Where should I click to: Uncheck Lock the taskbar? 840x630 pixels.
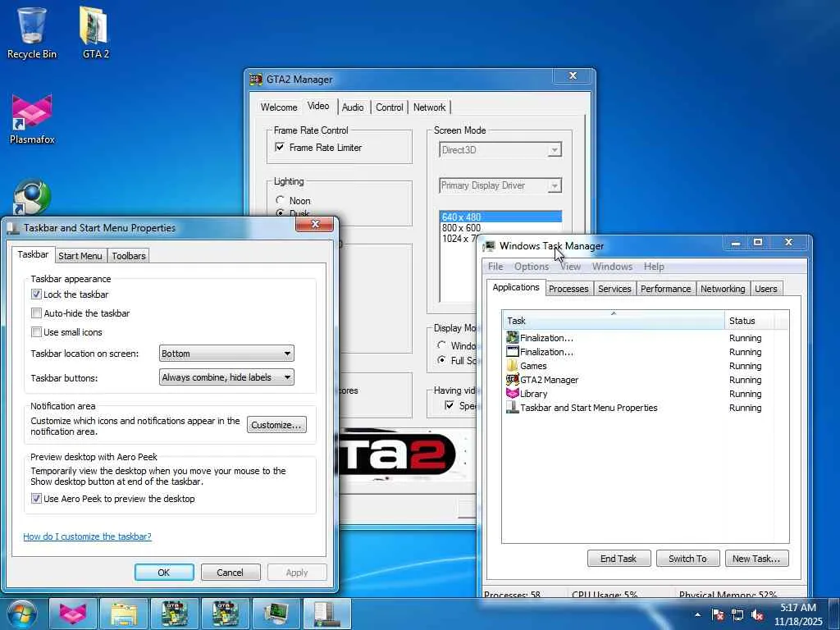coord(36,294)
